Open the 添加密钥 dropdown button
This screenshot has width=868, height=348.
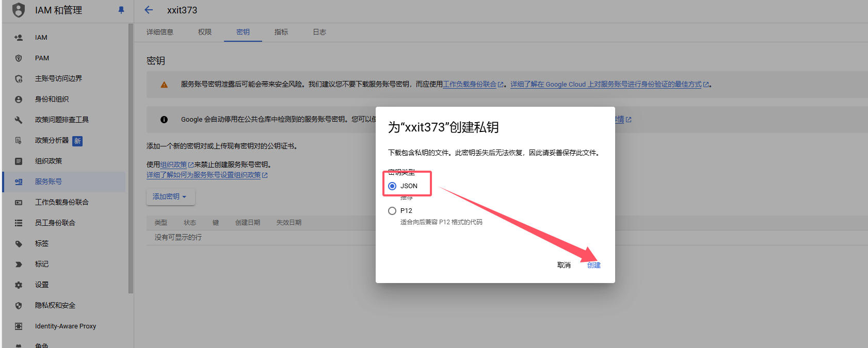(x=170, y=196)
